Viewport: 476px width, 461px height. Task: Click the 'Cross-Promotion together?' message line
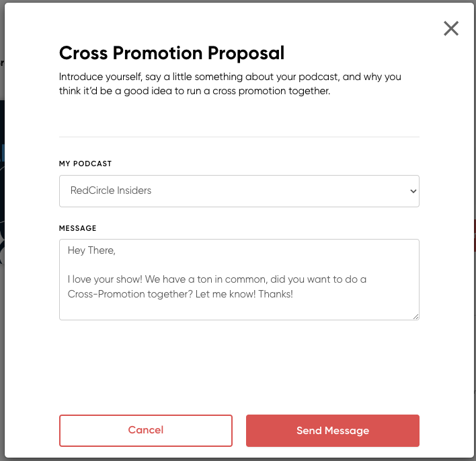click(180, 294)
